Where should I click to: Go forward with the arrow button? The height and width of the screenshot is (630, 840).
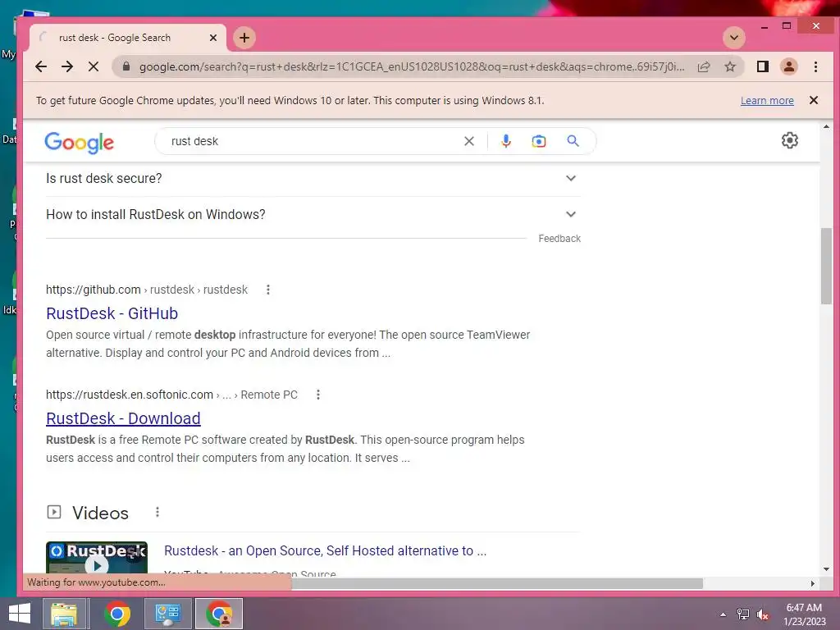(67, 66)
